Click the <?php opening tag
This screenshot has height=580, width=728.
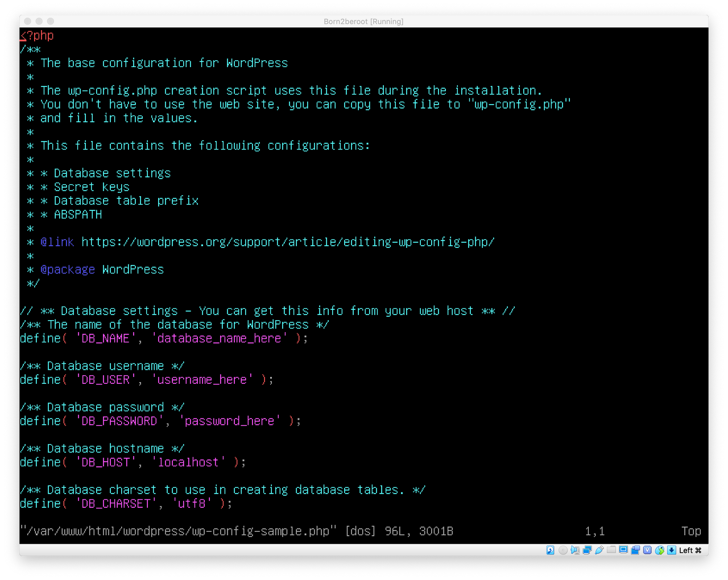[x=37, y=35]
